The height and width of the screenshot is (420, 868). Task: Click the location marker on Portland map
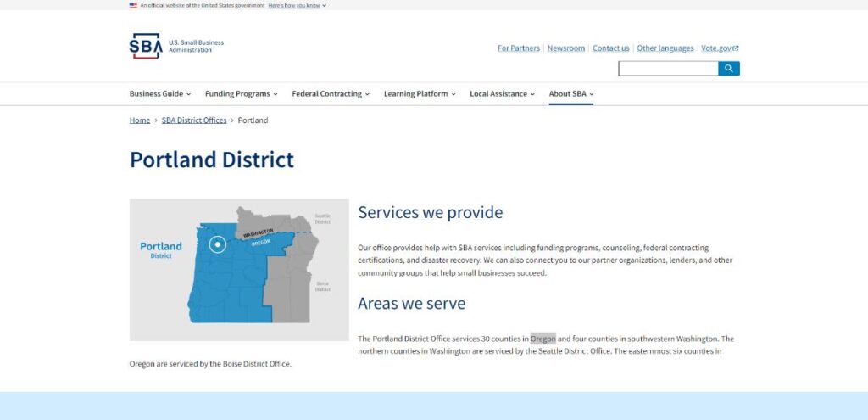point(218,244)
